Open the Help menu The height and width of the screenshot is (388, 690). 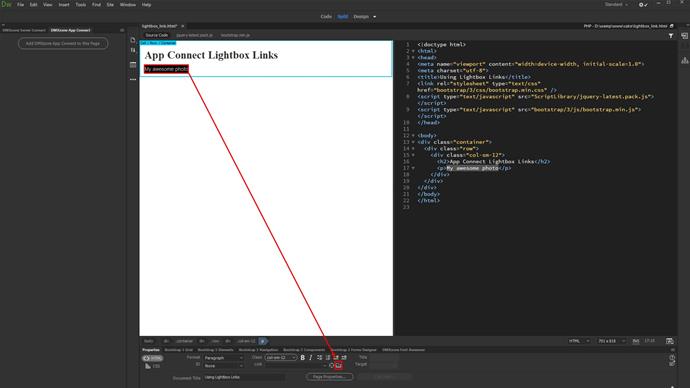point(147,4)
